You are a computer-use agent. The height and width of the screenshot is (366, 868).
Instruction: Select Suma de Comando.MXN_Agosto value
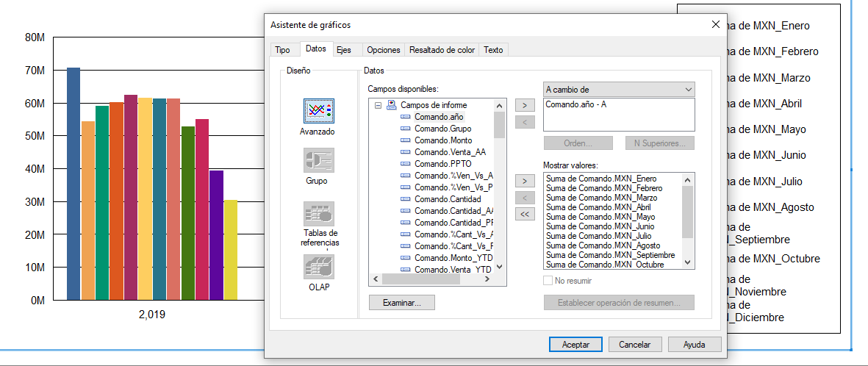point(603,245)
